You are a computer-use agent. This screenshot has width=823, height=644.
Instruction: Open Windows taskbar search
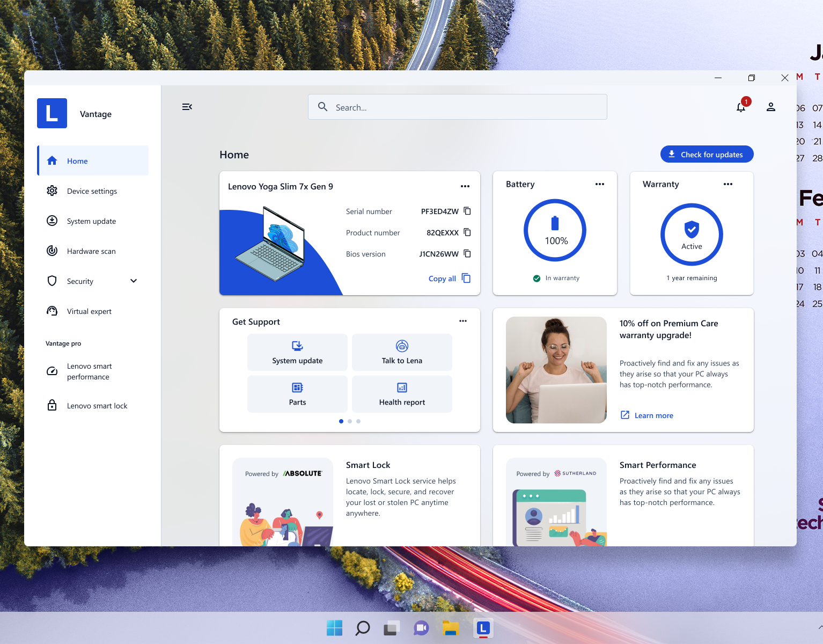coord(363,628)
